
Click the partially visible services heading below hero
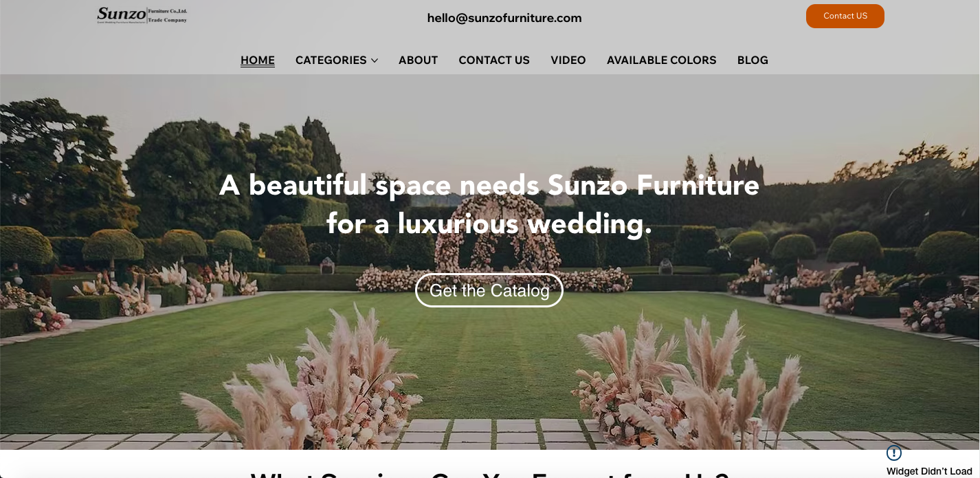(489, 474)
